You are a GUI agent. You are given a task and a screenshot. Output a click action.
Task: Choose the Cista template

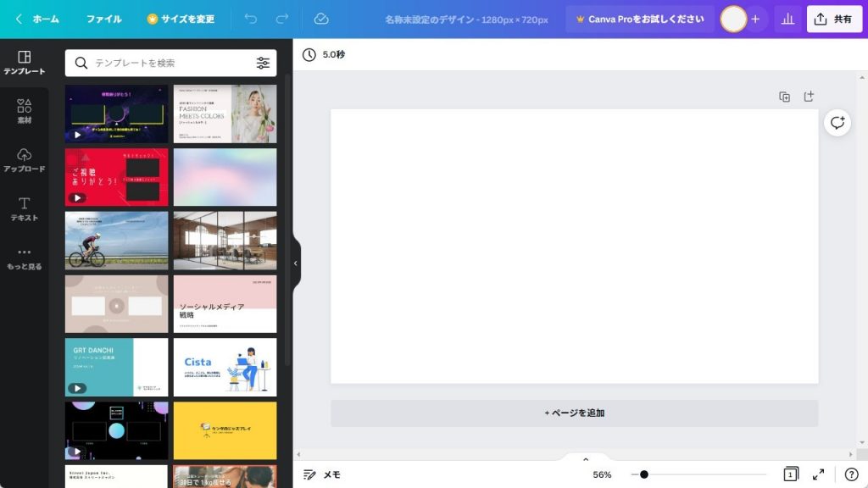[x=225, y=368]
